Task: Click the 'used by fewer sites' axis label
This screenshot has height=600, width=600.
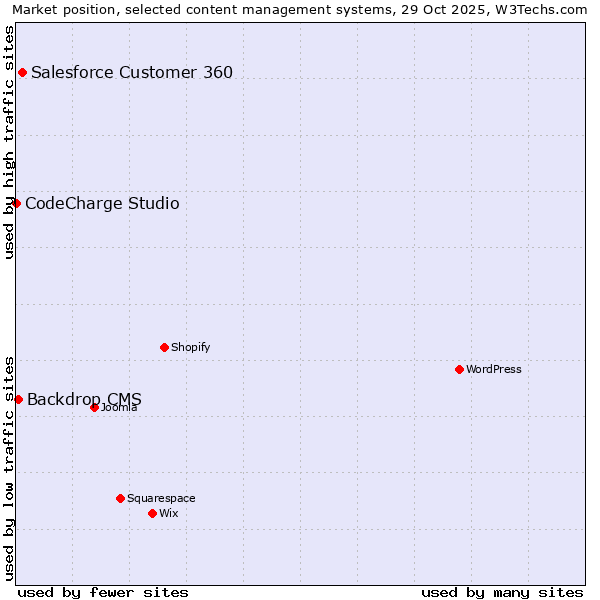Action: click(x=103, y=592)
